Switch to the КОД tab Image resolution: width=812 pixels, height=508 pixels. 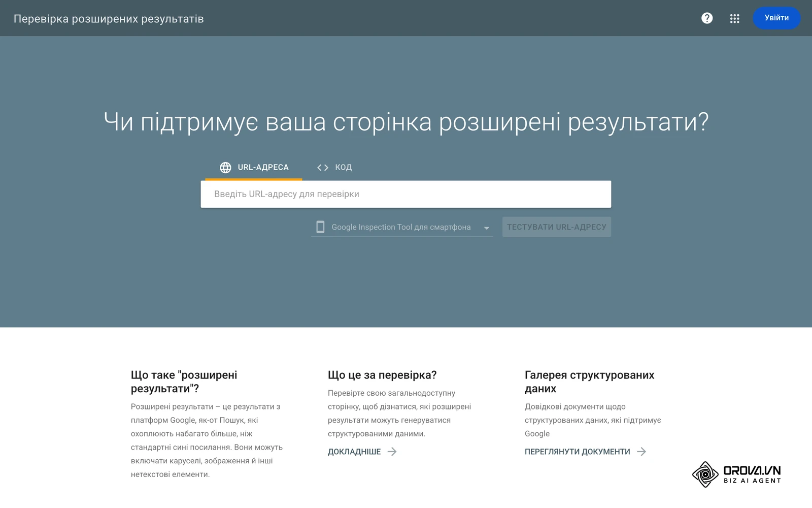pyautogui.click(x=334, y=168)
